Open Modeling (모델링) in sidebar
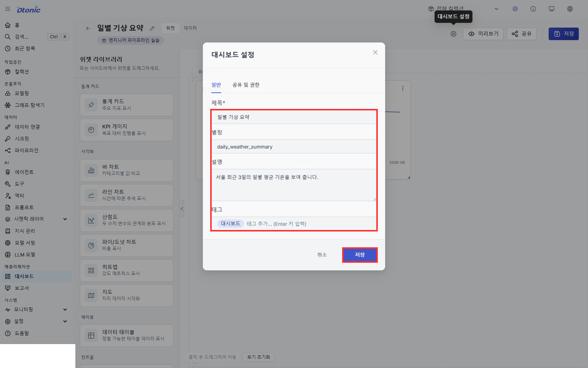This screenshot has height=368, width=588. (x=37, y=93)
